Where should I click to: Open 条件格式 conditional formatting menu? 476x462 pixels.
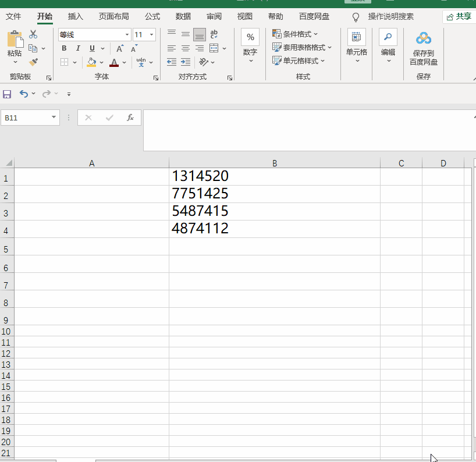(x=295, y=34)
